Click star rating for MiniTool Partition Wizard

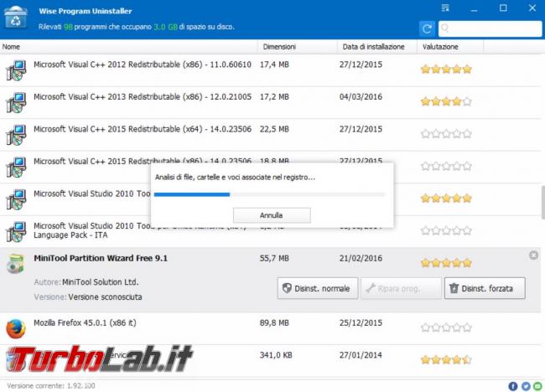(446, 263)
